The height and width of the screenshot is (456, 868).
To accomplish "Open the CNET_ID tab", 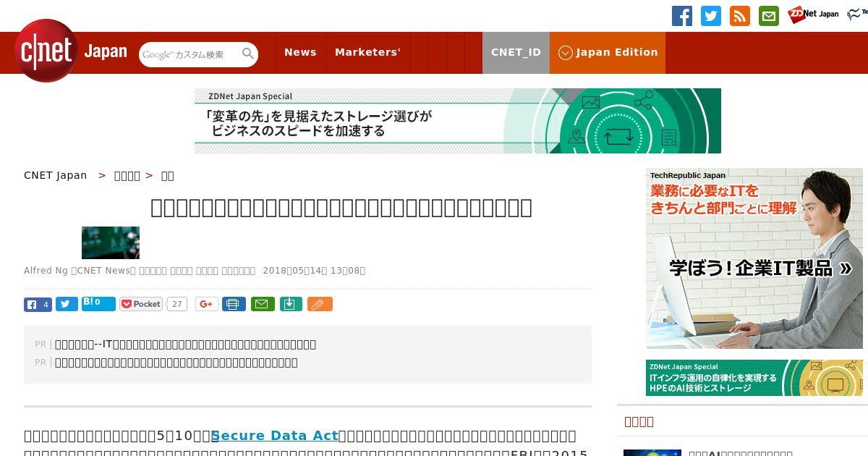I will (516, 52).
